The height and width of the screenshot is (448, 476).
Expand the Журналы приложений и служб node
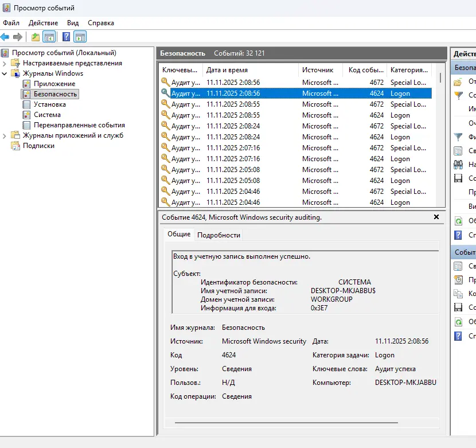coord(5,135)
